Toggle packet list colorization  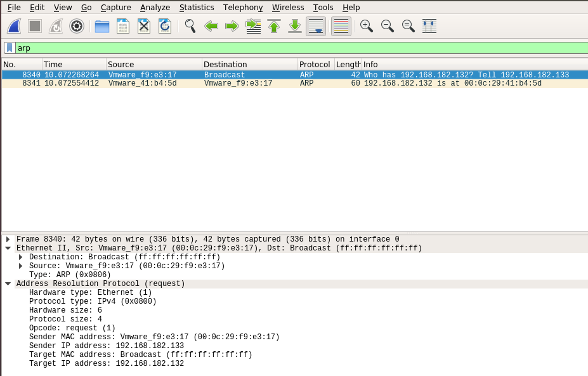click(x=340, y=26)
